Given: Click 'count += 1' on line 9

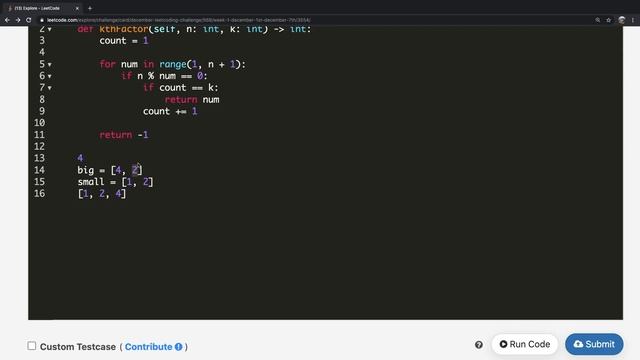Looking at the screenshot, I should click(170, 111).
